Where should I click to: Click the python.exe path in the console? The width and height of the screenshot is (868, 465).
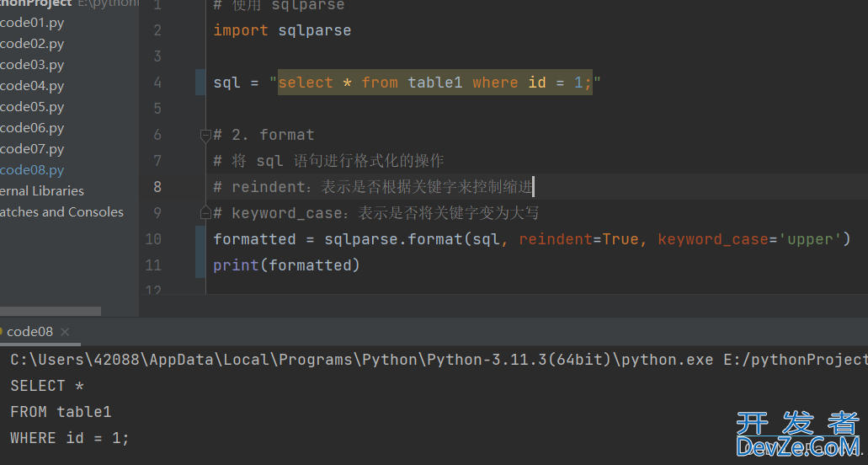362,360
